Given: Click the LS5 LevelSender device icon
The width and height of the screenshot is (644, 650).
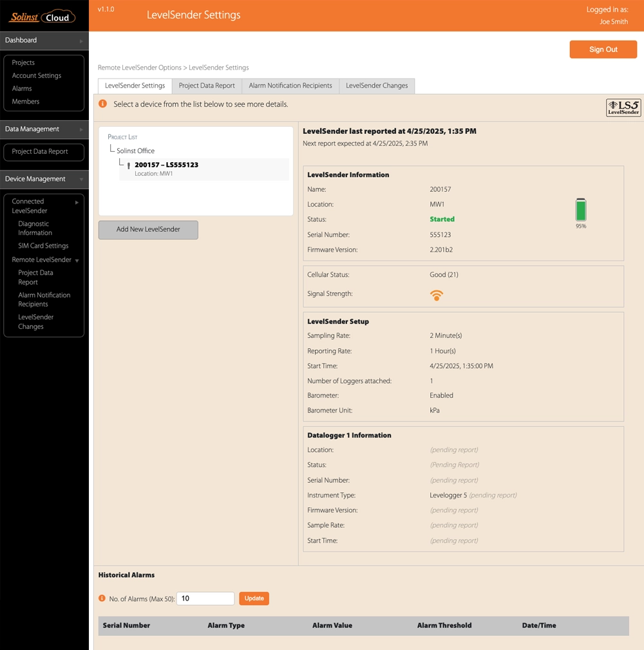Looking at the screenshot, I should pos(623,107).
